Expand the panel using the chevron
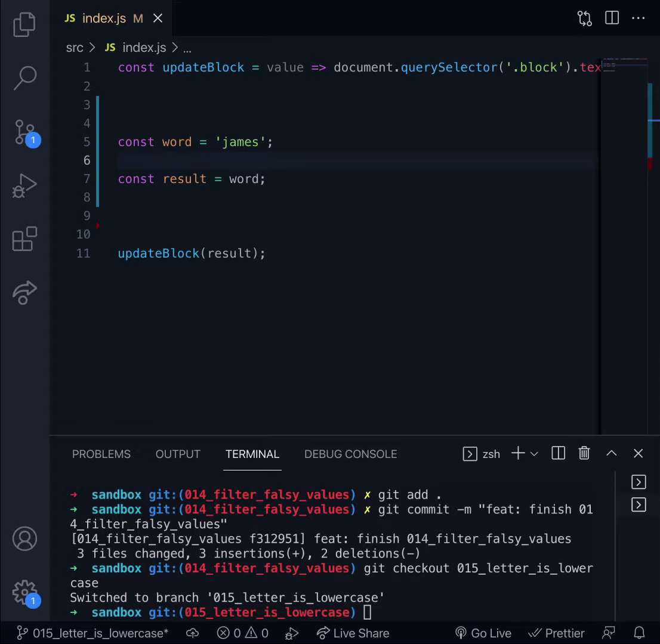The width and height of the screenshot is (660, 644). point(611,453)
